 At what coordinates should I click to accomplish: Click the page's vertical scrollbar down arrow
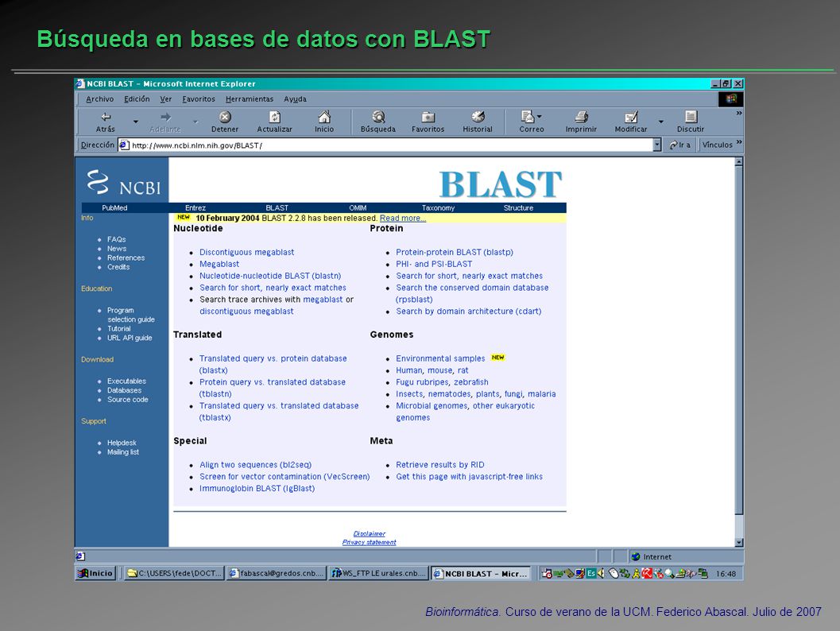click(739, 543)
